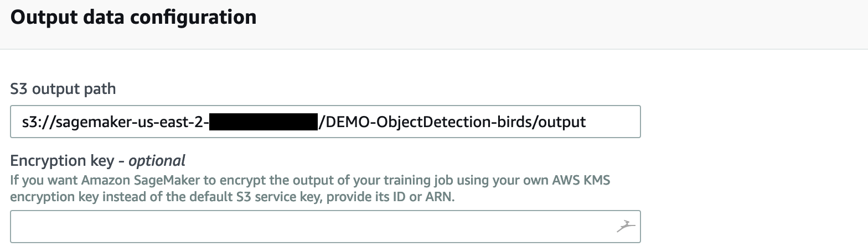Place cursor at end of '/output' in path
This screenshot has width=868, height=252.
(x=586, y=122)
